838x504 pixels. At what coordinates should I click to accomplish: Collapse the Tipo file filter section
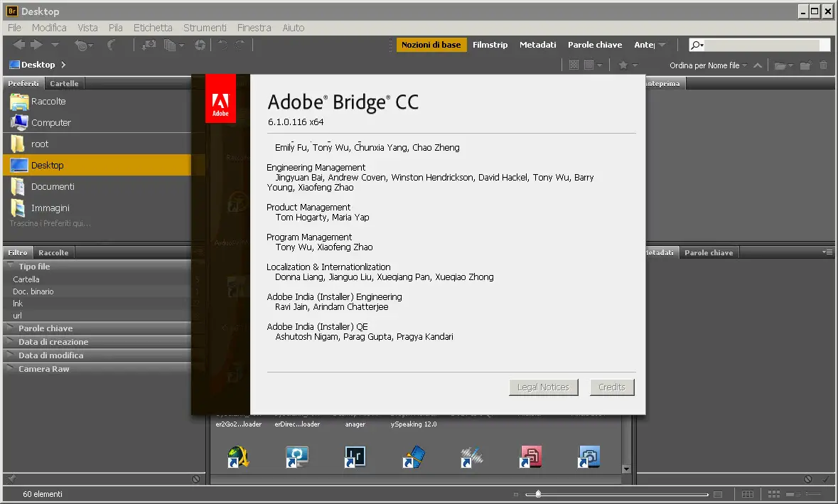[10, 266]
